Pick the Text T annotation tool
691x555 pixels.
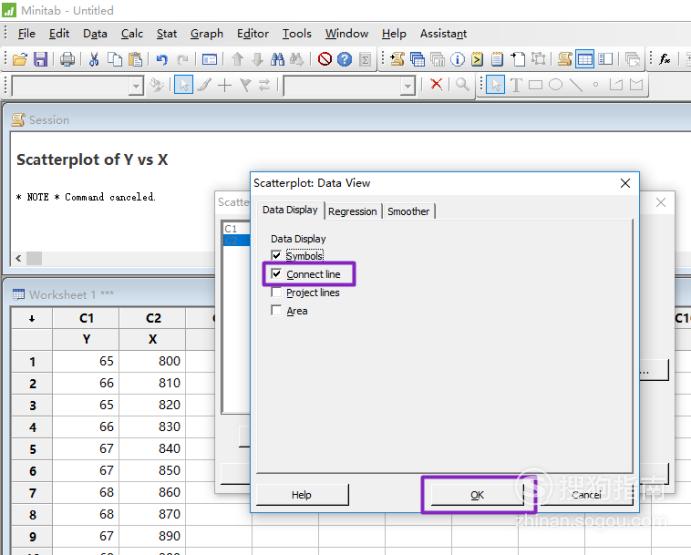tap(516, 85)
